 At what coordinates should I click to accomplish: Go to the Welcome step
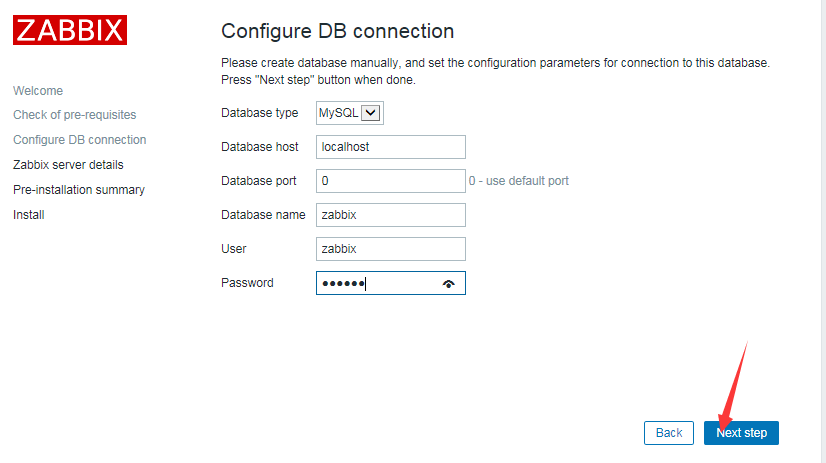[x=38, y=91]
